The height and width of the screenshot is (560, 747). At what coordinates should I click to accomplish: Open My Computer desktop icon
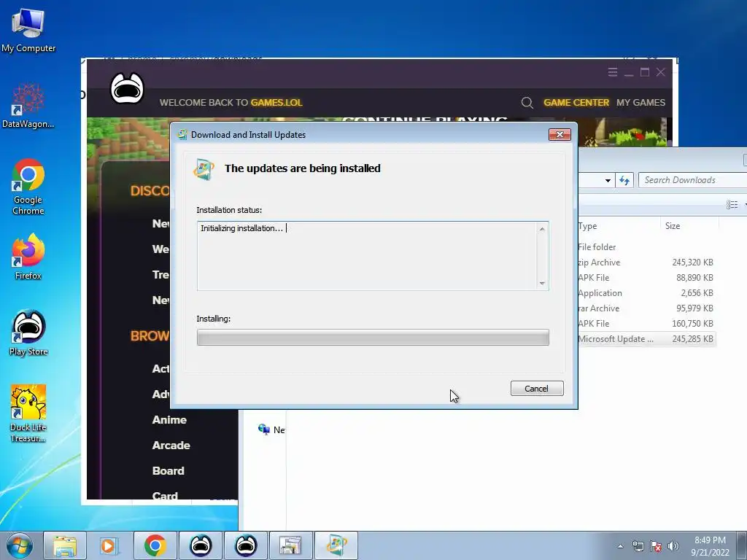click(28, 31)
